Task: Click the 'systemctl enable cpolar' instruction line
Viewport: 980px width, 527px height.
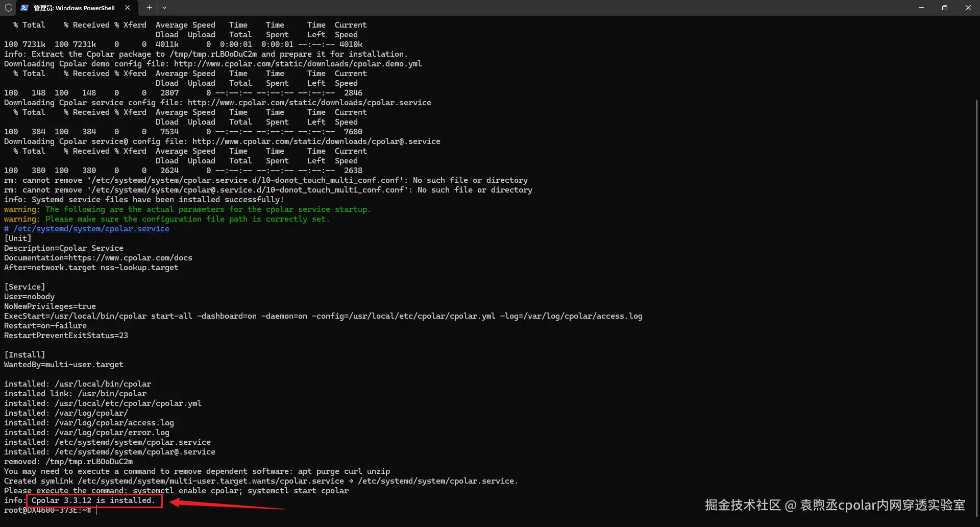Action: click(x=177, y=491)
